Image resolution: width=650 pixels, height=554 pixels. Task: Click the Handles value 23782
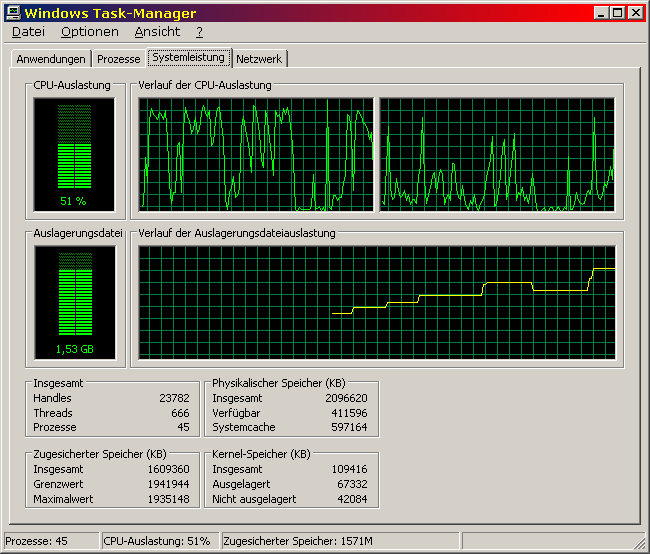click(175, 398)
